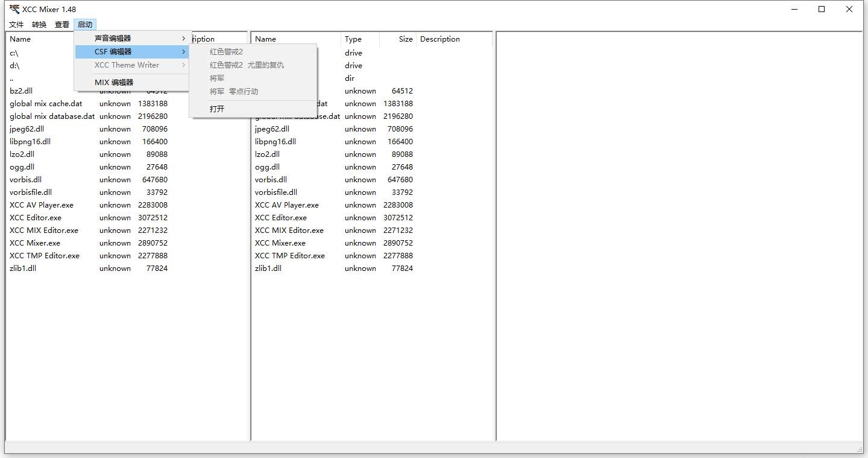Sort middle pane by Name column header
Image resolution: width=868 pixels, height=458 pixels.
click(x=296, y=39)
